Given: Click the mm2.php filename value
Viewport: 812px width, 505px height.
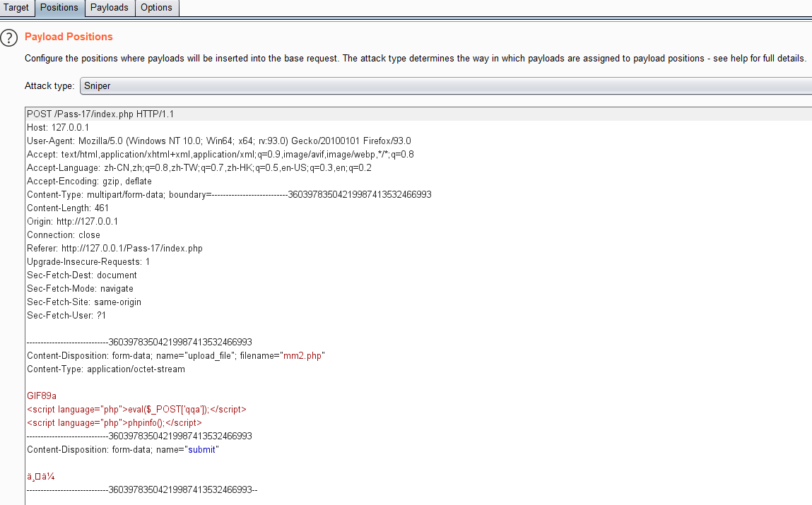Looking at the screenshot, I should [x=302, y=356].
